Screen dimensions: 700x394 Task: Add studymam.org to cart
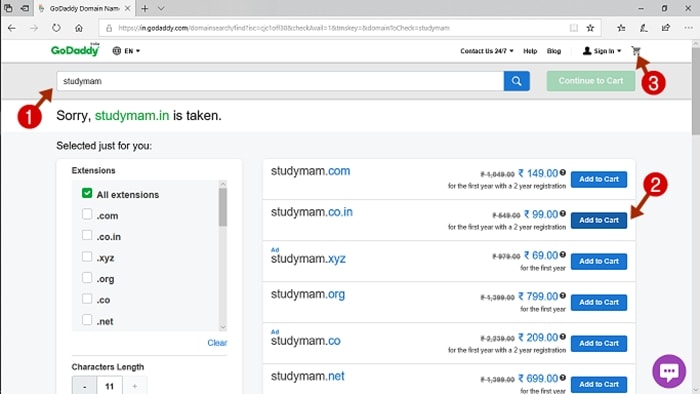599,303
